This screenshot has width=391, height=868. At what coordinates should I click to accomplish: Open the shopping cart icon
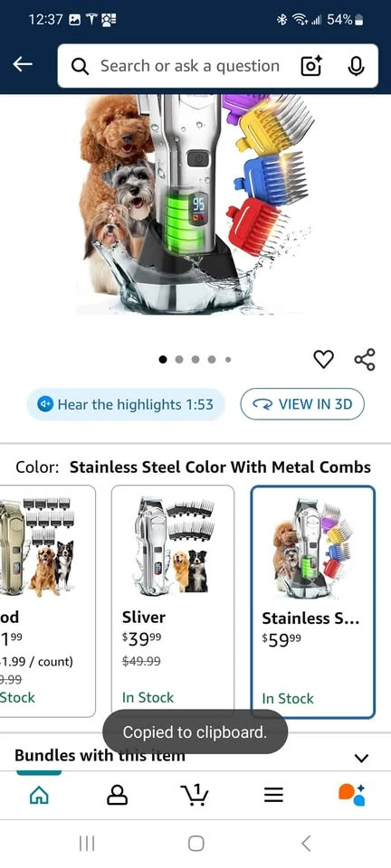tap(195, 796)
